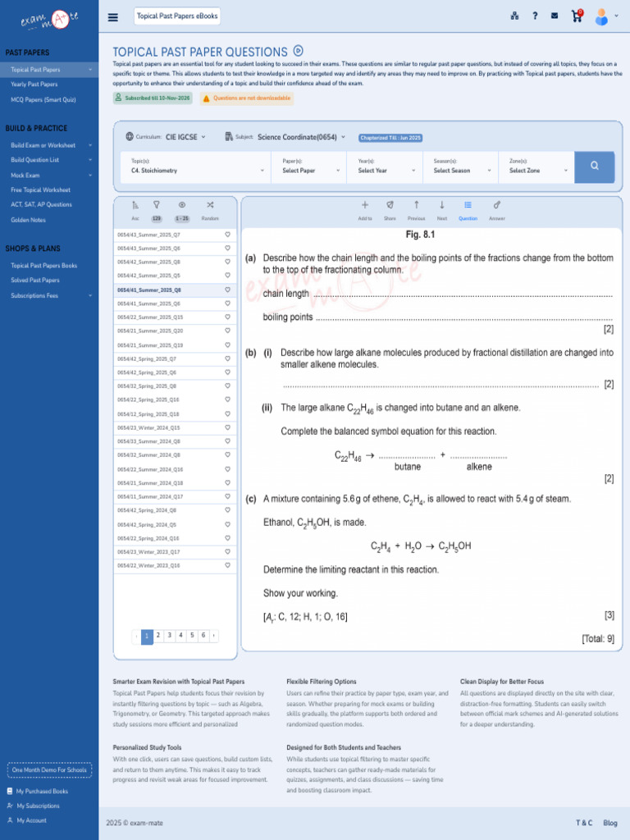Go to page 3 of question list
Image resolution: width=630 pixels, height=840 pixels.
coord(169,636)
